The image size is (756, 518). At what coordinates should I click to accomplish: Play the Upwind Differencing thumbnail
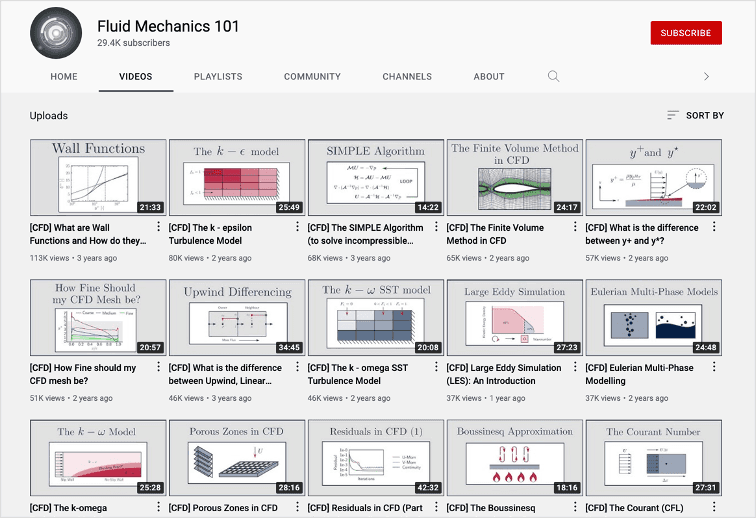(237, 317)
